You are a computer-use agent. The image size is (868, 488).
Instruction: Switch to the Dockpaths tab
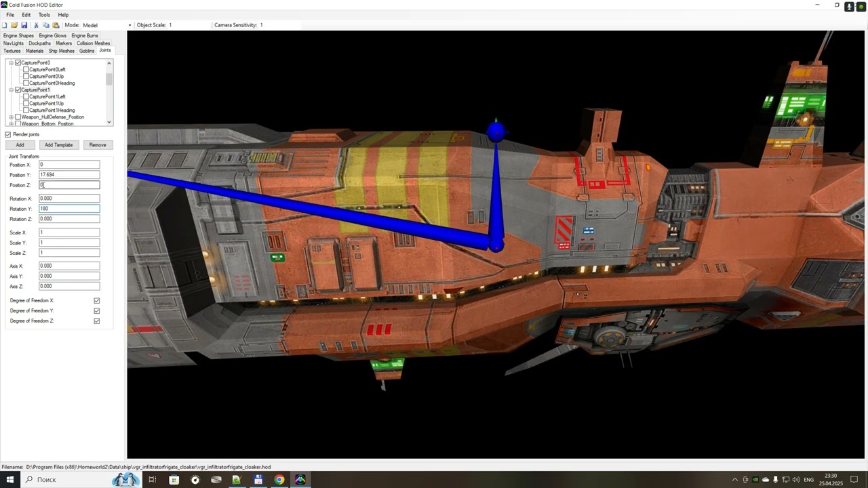coord(40,43)
